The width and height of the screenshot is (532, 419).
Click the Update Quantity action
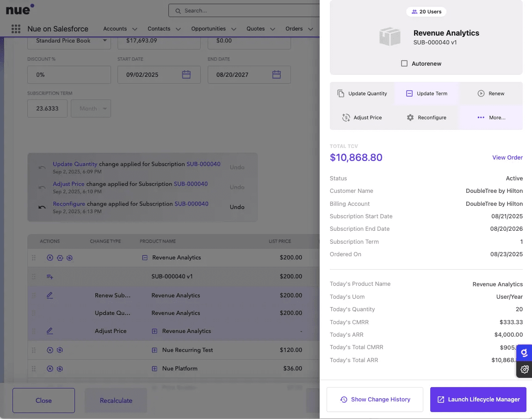point(362,93)
